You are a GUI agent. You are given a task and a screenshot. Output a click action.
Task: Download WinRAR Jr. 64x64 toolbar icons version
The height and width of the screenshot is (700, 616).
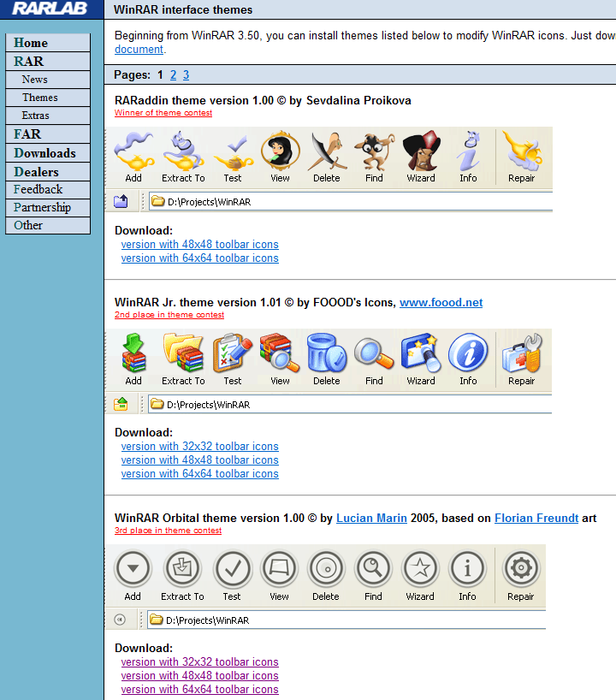pyautogui.click(x=200, y=474)
